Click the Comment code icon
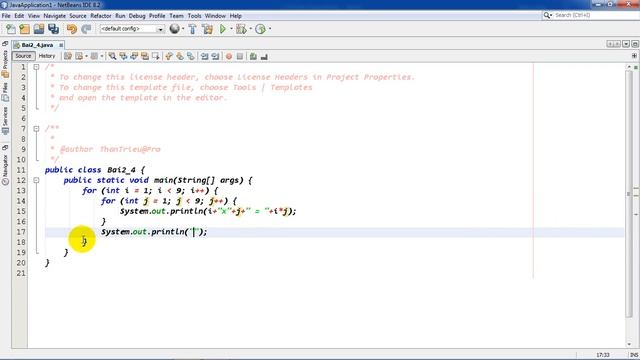 click(253, 56)
